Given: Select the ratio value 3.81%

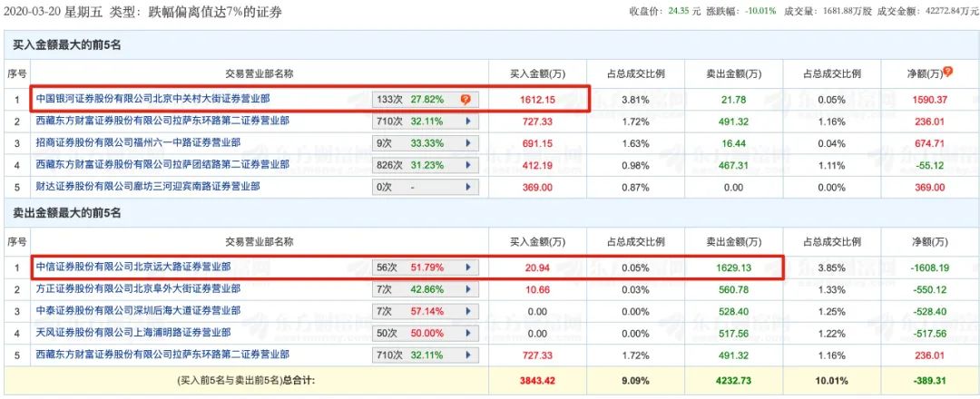Looking at the screenshot, I should tap(635, 100).
